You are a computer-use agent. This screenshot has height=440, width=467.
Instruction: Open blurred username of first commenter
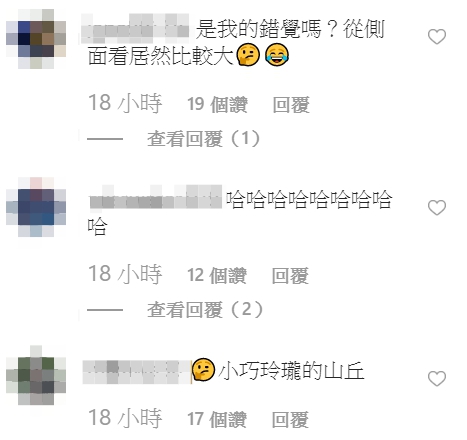pyautogui.click(x=135, y=29)
